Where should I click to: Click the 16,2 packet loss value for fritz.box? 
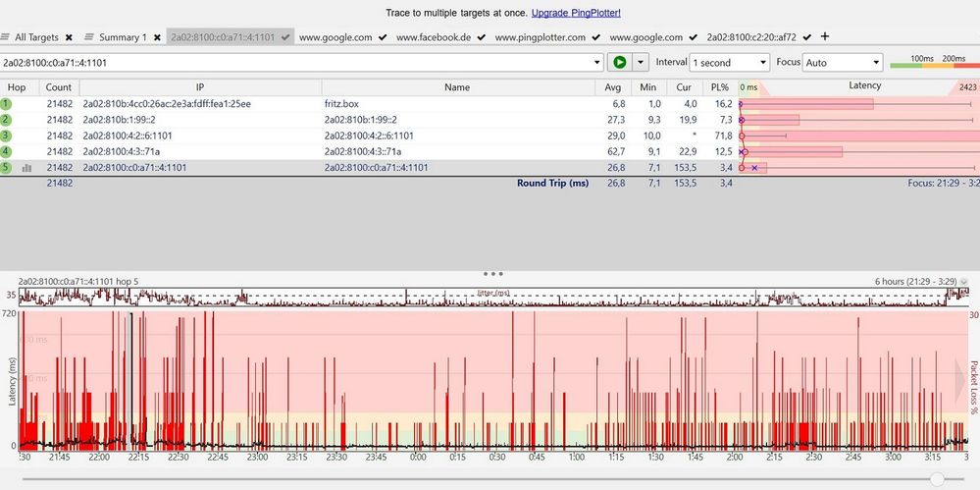tap(723, 104)
